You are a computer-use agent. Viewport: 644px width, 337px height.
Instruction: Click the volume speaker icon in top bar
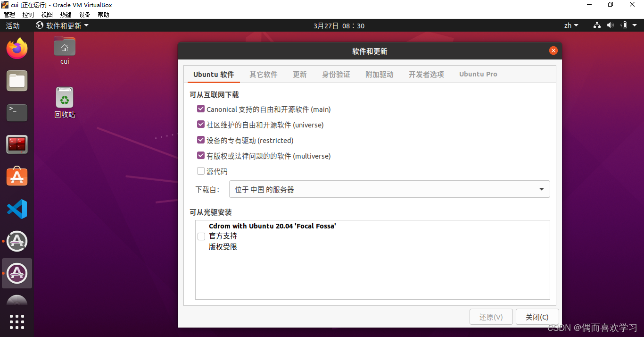pyautogui.click(x=611, y=25)
